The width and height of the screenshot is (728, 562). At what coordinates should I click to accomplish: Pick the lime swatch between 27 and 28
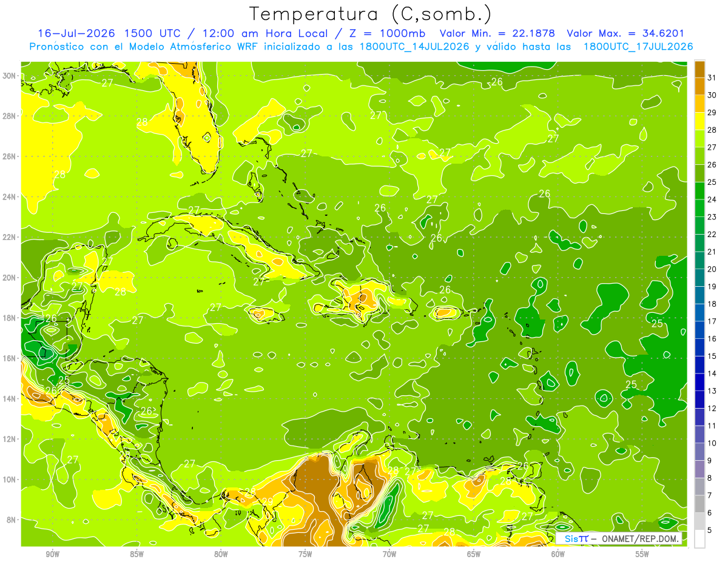699,138
